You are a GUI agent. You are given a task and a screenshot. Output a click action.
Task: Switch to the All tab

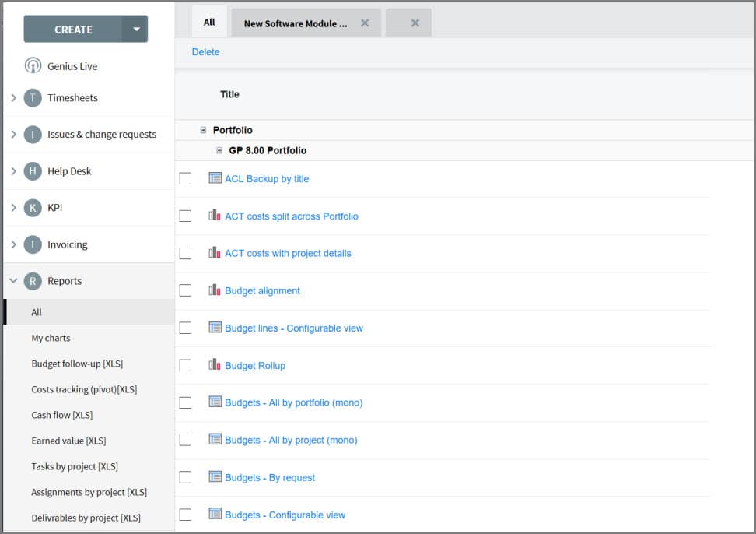[209, 23]
